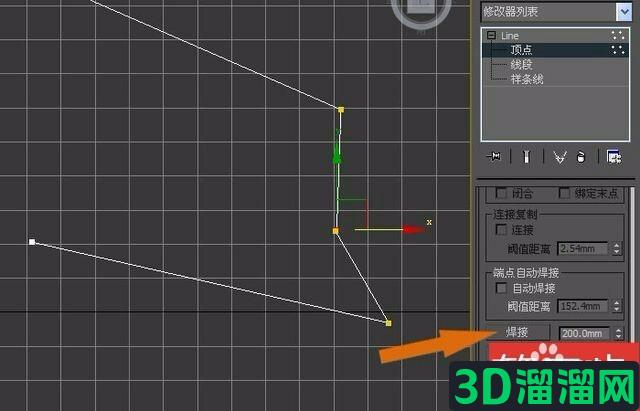Click the 2.54mm threshold distance field
Screen dimensions: 640x411
pyautogui.click(x=582, y=249)
